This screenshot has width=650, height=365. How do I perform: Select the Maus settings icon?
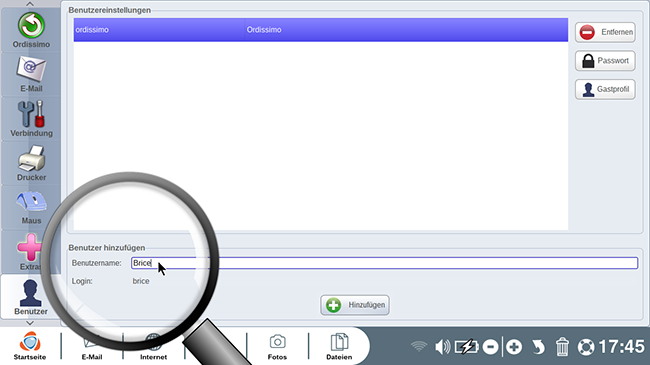31,207
